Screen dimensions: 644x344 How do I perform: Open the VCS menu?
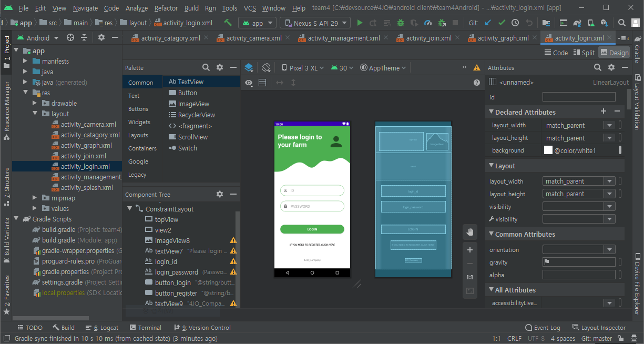pyautogui.click(x=250, y=8)
